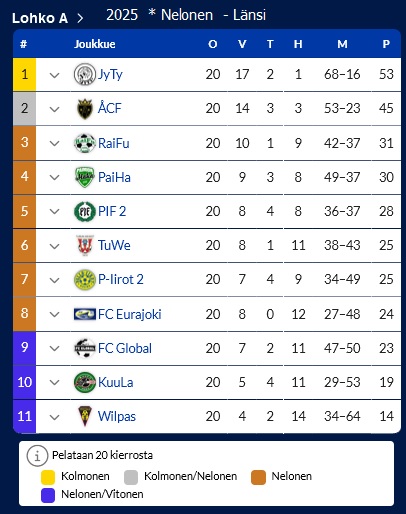Screen dimensions: 406x514
Task: Click the ÅCF crest icon
Action: coord(85,109)
